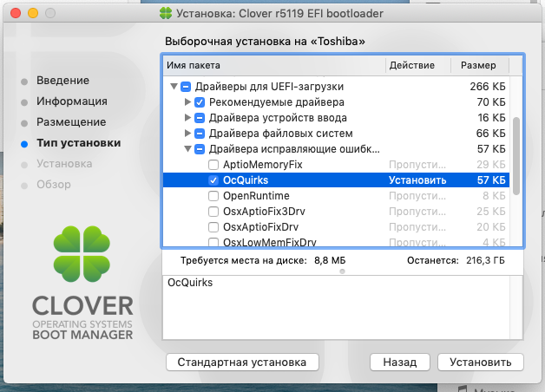
Task: Click the 'Размер' column header
Action: (478, 65)
